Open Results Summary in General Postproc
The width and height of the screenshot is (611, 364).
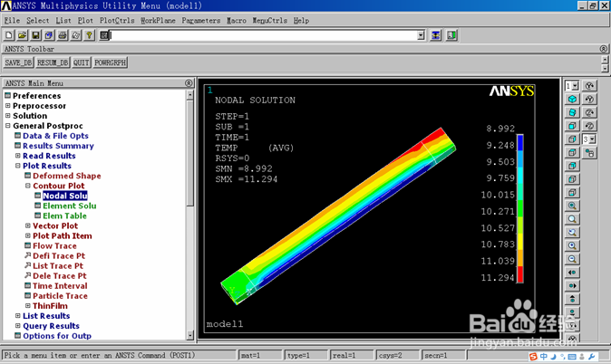pos(58,146)
